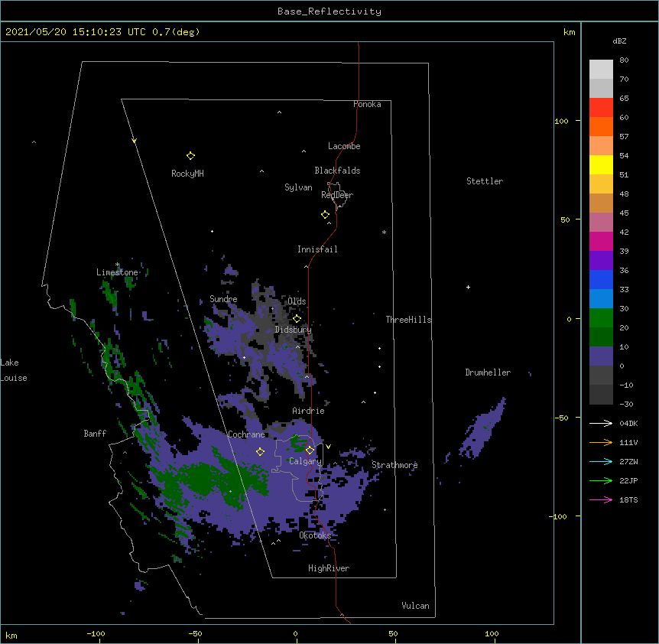The width and height of the screenshot is (659, 644).
Task: Click the ThreeHills city label
Action: pyautogui.click(x=408, y=320)
